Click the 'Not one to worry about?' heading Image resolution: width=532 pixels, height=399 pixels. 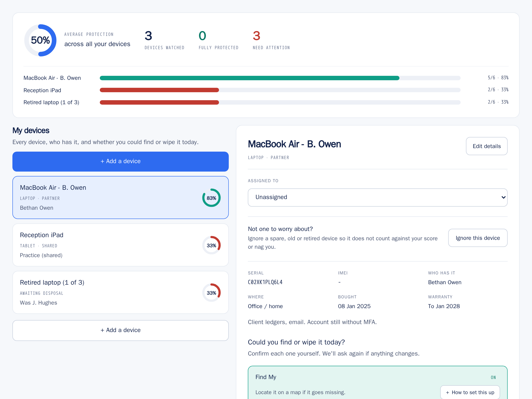coord(280,229)
